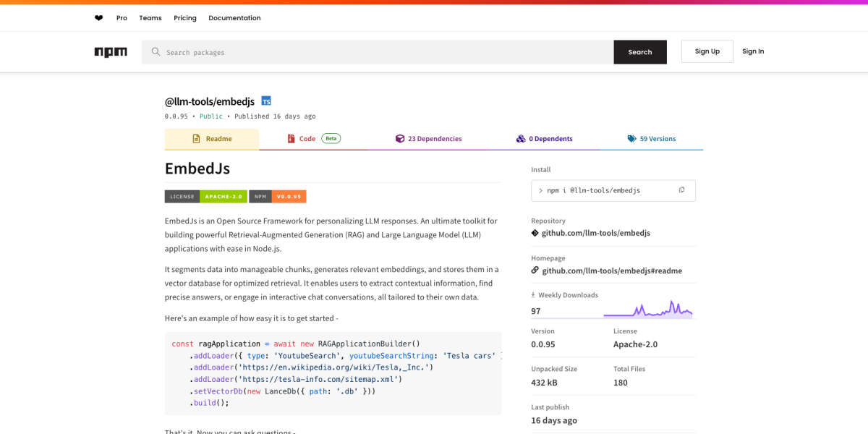The width and height of the screenshot is (868, 434).
Task: Click the heart icon in the top navigation bar
Action: pyautogui.click(x=98, y=17)
